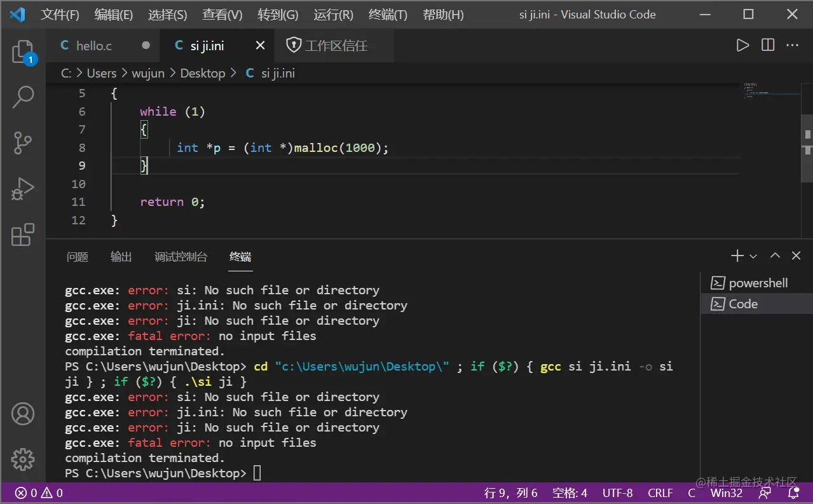Switch to the 问题 panel tab

point(78,257)
